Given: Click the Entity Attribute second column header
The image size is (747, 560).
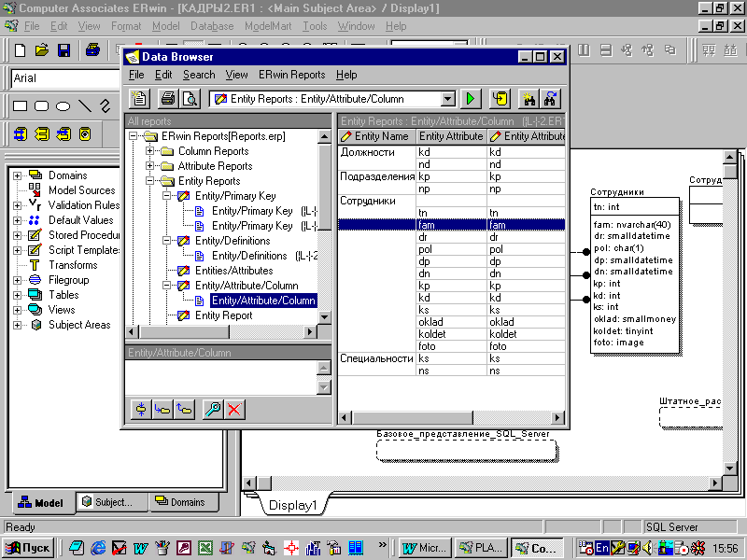Looking at the screenshot, I should 452,136.
